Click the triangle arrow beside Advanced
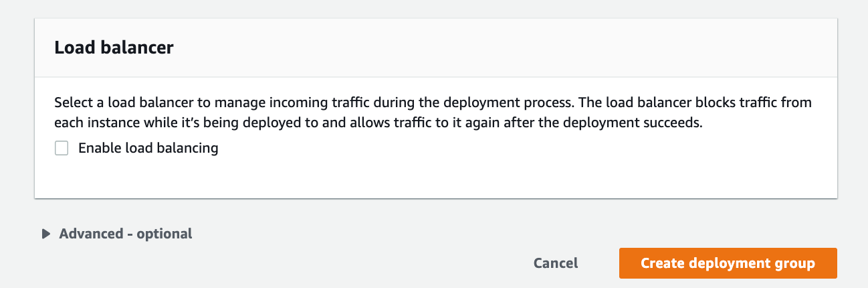Image resolution: width=868 pixels, height=288 pixels. tap(46, 234)
